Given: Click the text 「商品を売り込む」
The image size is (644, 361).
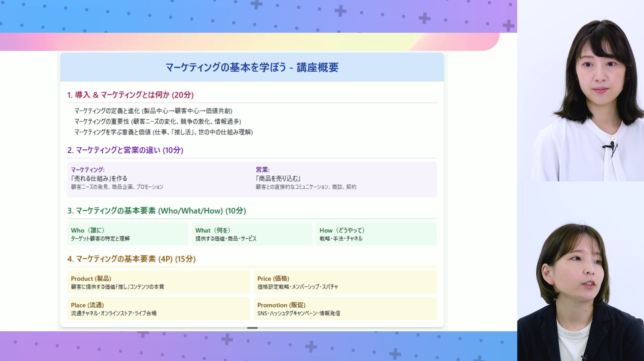Looking at the screenshot, I should 278,178.
